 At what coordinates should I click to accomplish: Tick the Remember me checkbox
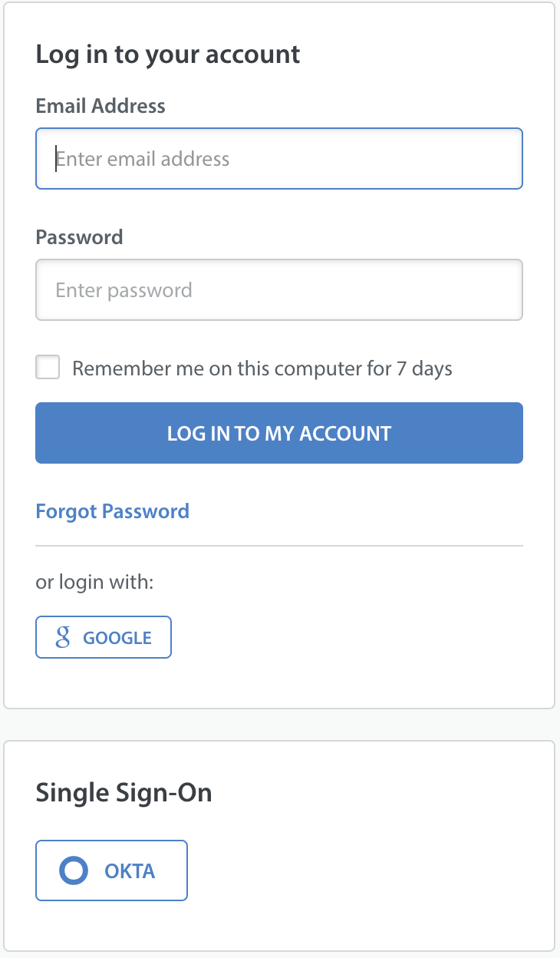pos(48,367)
